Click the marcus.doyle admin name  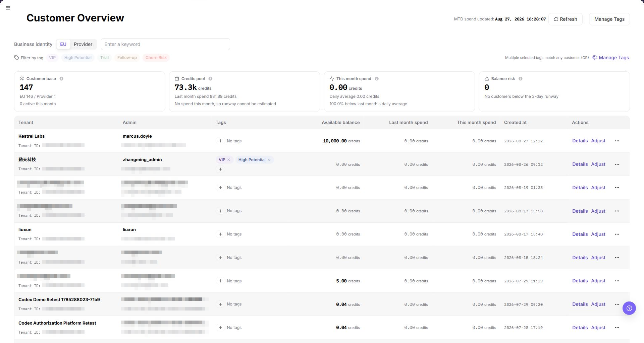(x=137, y=136)
